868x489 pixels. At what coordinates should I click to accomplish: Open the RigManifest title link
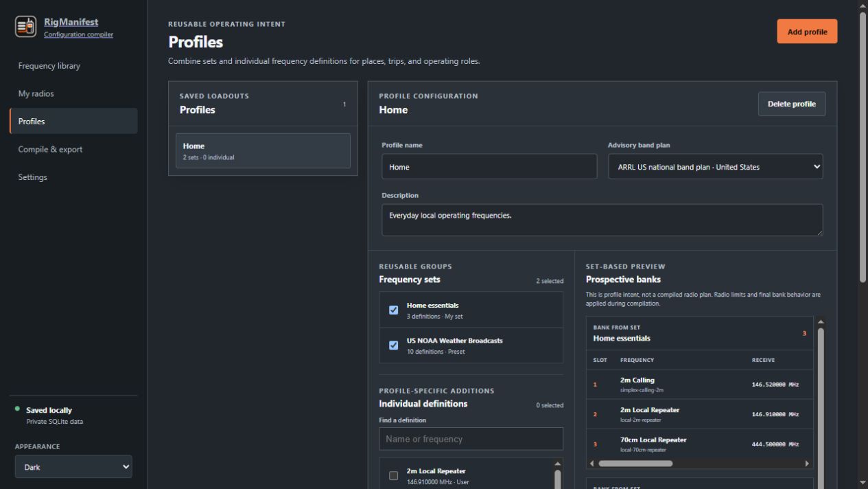click(x=71, y=22)
